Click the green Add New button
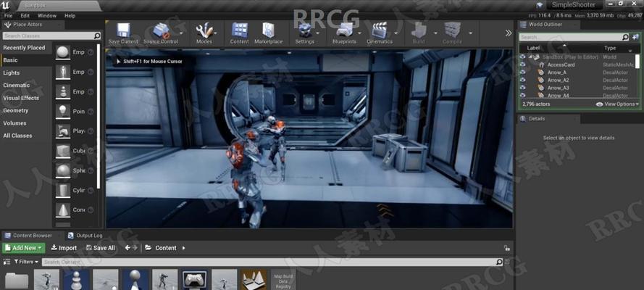The height and width of the screenshot is (290, 644). click(x=23, y=248)
